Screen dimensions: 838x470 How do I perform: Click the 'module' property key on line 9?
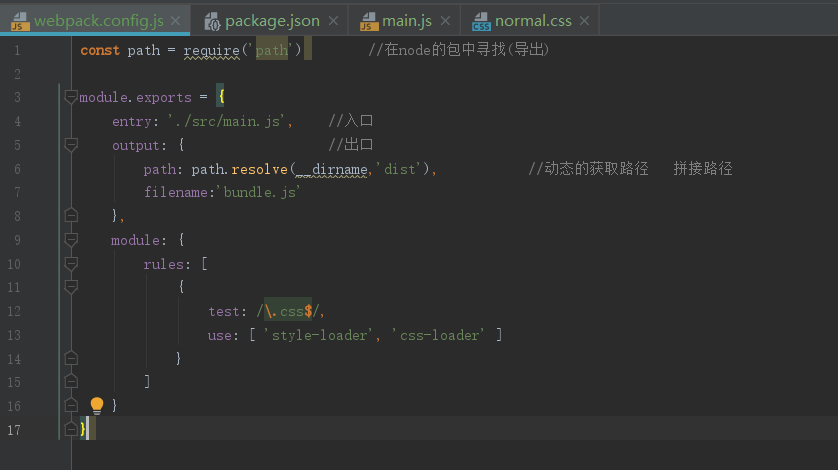[x=135, y=241]
